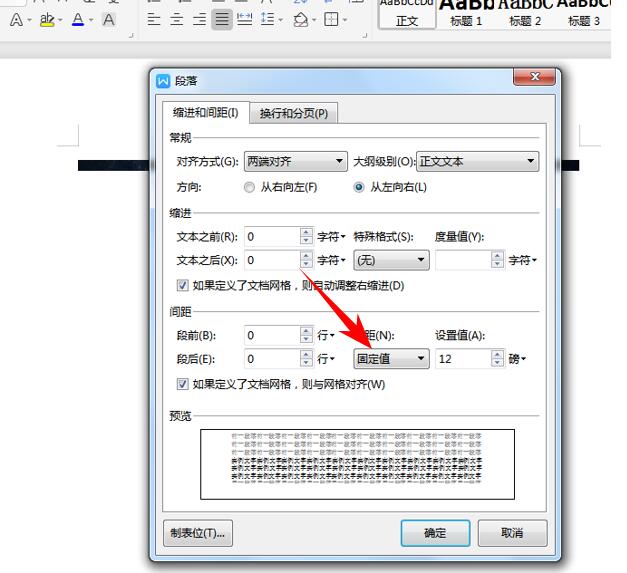Select 从左向右 direction radio button

359,187
